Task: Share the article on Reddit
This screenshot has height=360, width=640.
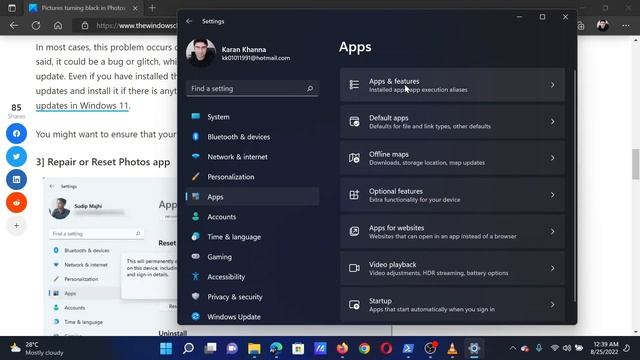Action: pyautogui.click(x=16, y=202)
